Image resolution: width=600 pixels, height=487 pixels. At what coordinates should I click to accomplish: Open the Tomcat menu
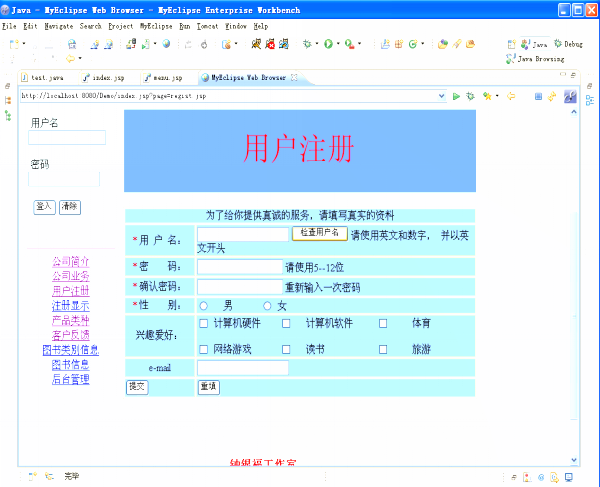[207, 26]
